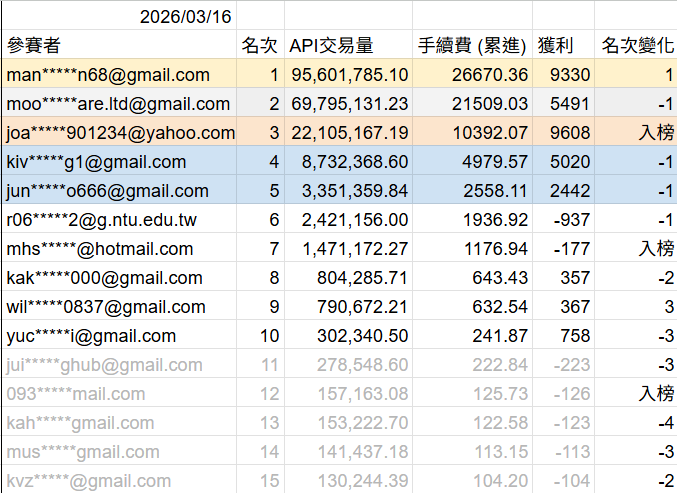The width and height of the screenshot is (677, 493).
Task: Click API volume 69,795,131.23
Action: pyautogui.click(x=350, y=104)
